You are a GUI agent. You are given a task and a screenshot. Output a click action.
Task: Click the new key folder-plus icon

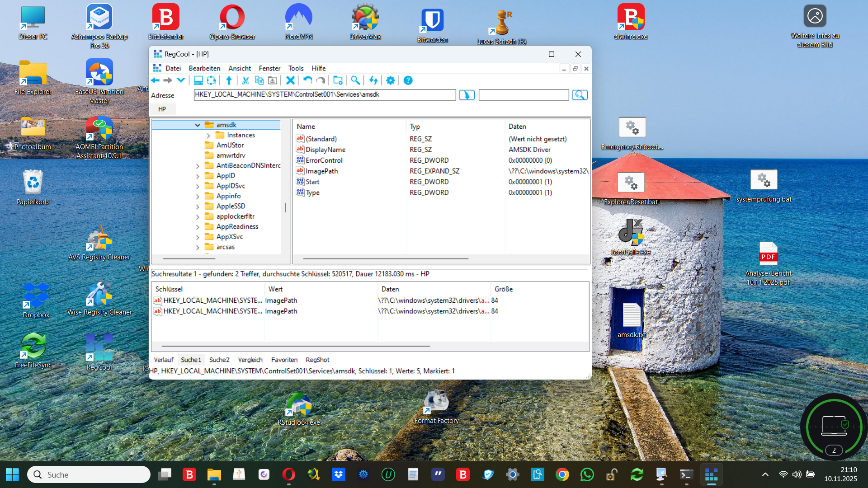point(338,80)
